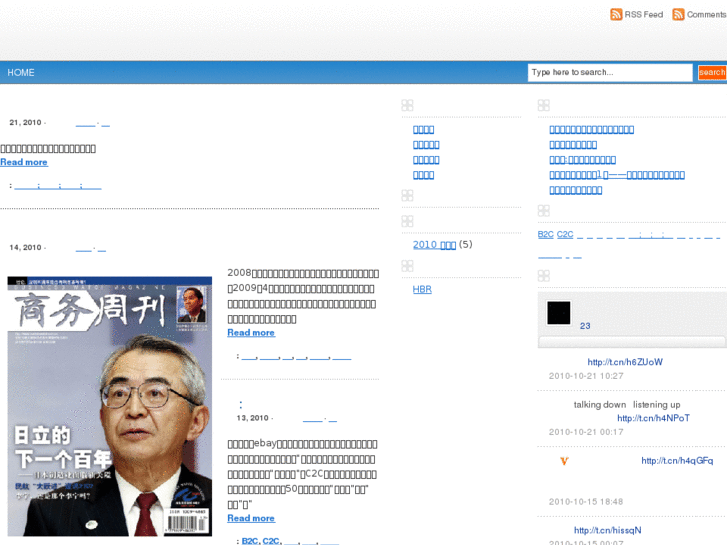Open the http://t.cn/h6ZUoW link

[x=625, y=362]
